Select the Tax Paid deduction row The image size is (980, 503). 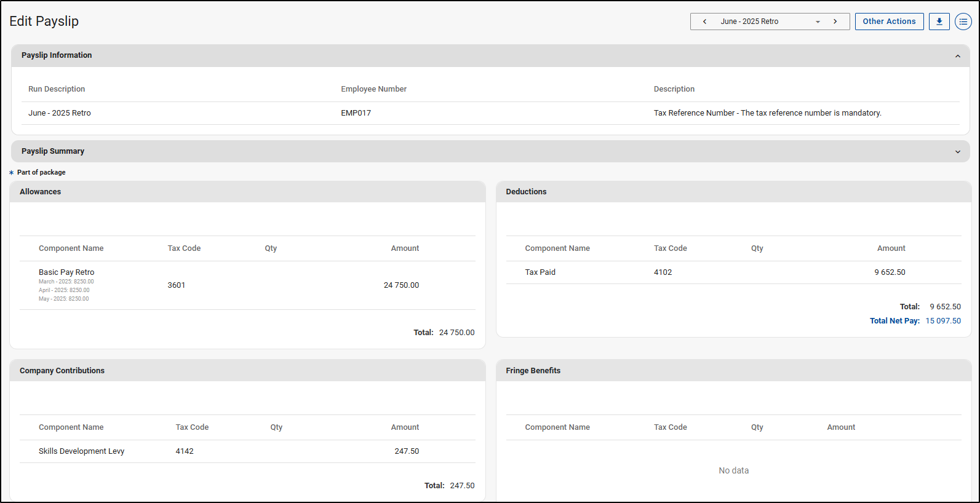click(x=540, y=272)
